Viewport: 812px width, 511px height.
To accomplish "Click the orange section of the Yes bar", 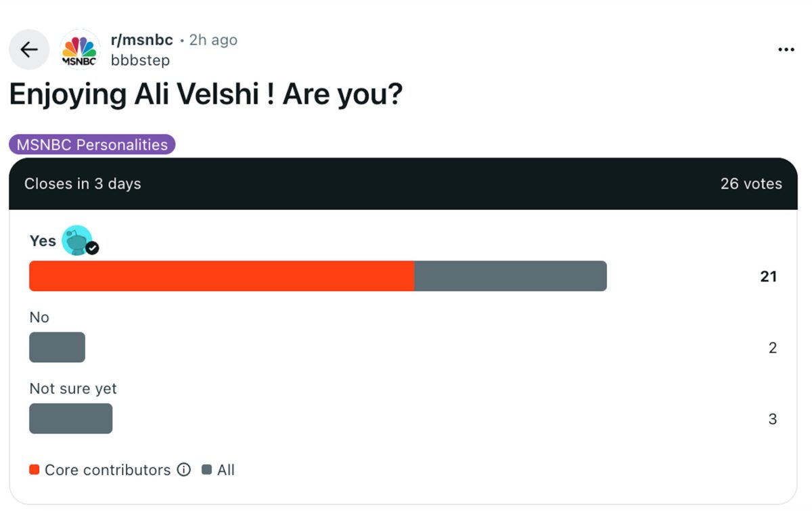I will [x=221, y=276].
